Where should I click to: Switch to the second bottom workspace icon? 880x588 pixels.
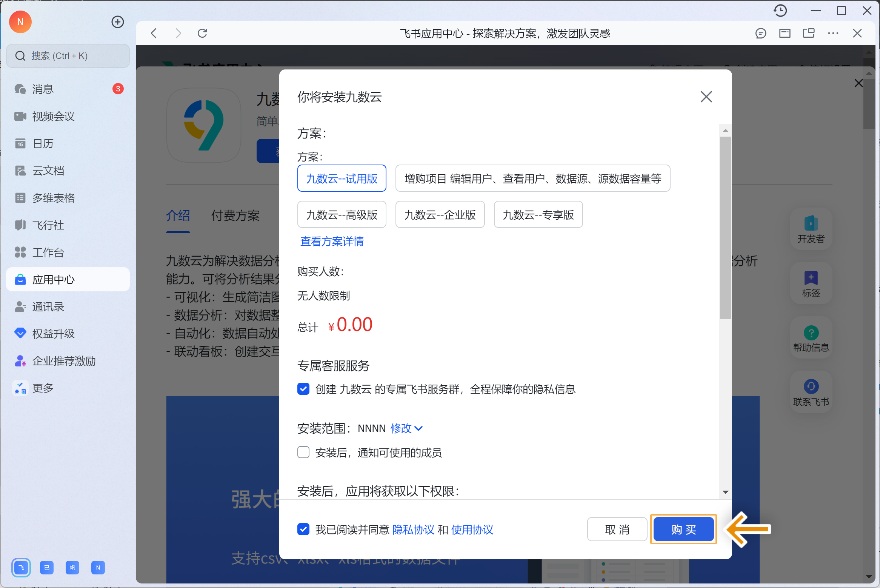(47, 568)
